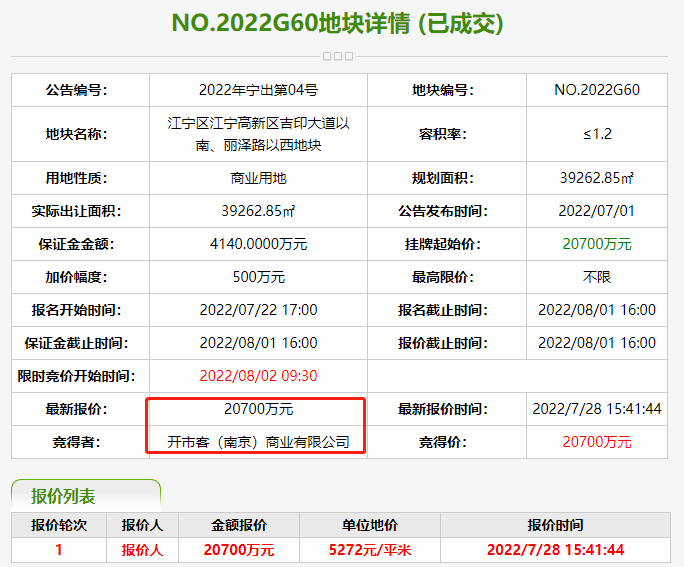
Task: Select the 最高限价 label cell
Action: 447,277
